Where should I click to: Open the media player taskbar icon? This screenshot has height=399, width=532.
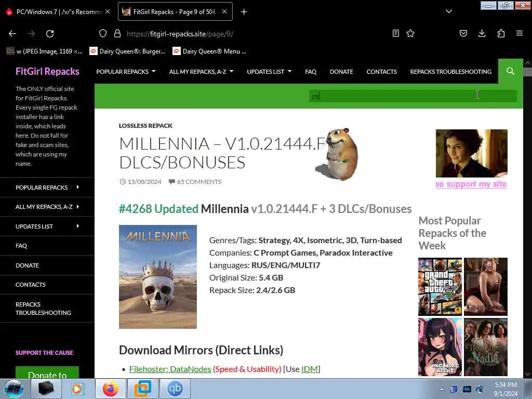click(x=78, y=389)
